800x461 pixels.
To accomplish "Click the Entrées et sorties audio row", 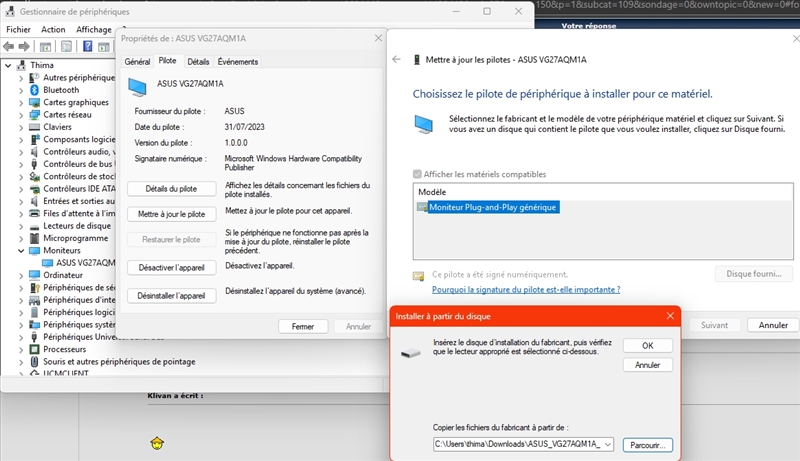I will (x=79, y=201).
